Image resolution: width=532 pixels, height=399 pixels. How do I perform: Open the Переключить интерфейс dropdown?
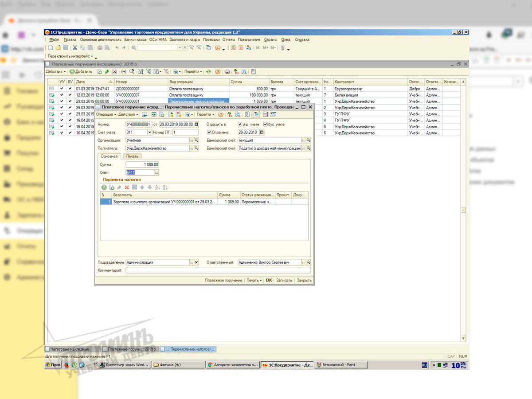71,56
